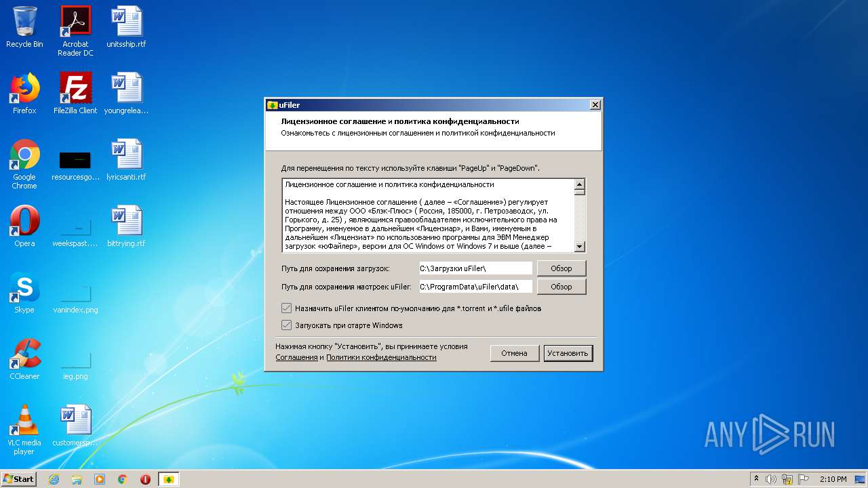The width and height of the screenshot is (868, 488).
Task: Toggle uFiler as default torrent client checkbox
Action: (x=286, y=308)
